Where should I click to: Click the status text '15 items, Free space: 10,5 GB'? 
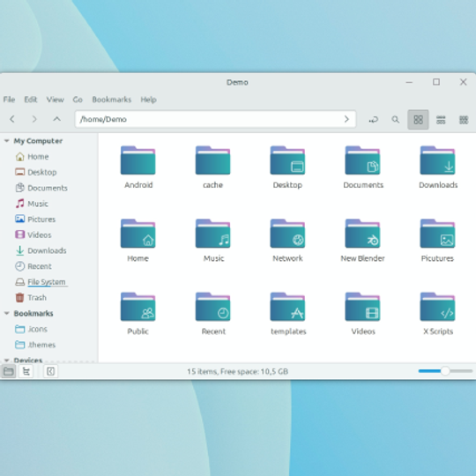pyautogui.click(x=237, y=372)
